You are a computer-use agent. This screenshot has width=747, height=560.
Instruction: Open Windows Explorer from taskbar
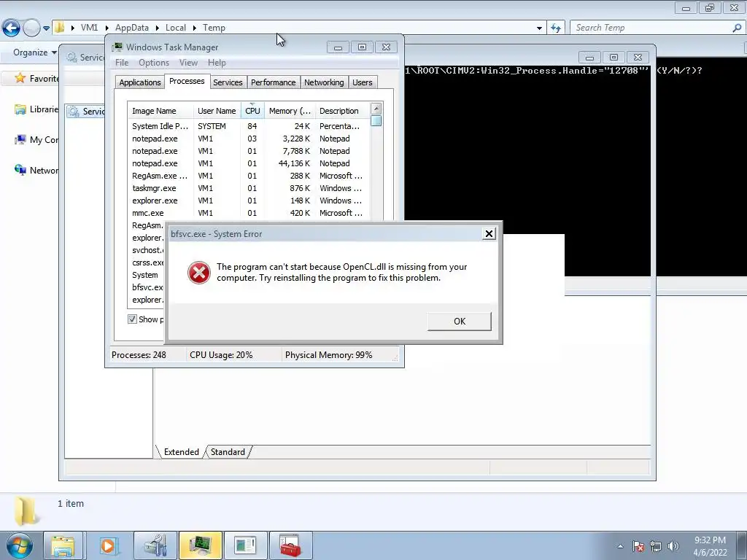click(x=63, y=546)
